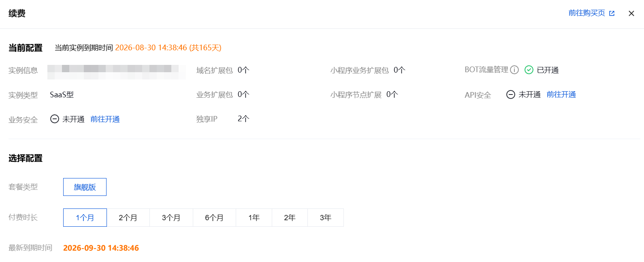Click the green check icon beside 已开通

(x=529, y=70)
